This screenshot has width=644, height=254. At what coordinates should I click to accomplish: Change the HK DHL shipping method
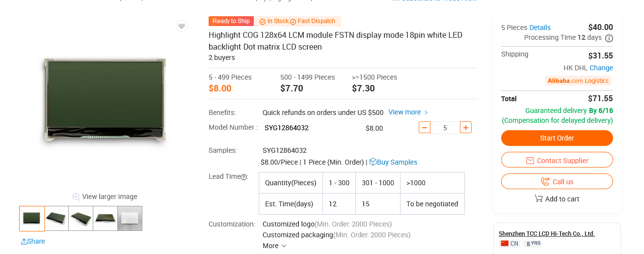click(x=601, y=68)
